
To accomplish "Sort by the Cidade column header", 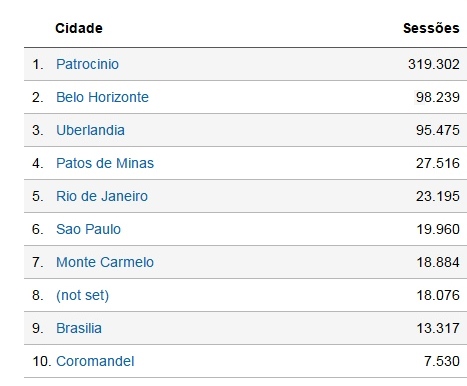I will click(79, 28).
